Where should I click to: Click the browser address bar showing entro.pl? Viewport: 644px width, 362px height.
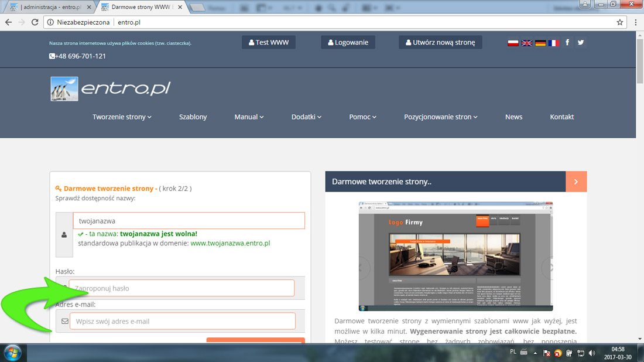(335, 22)
